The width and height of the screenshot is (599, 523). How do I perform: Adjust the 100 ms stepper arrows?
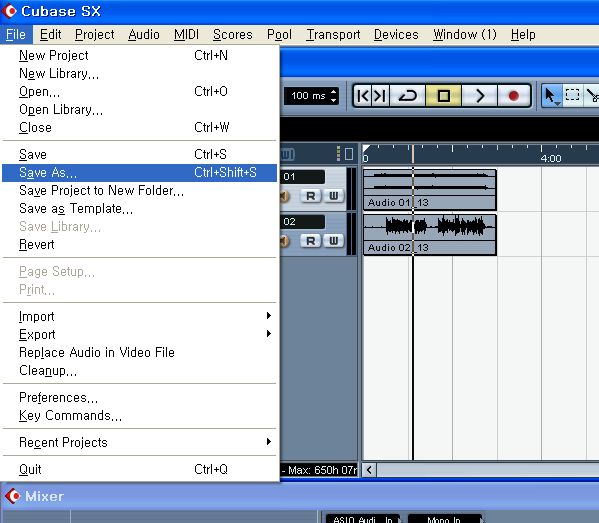333,96
